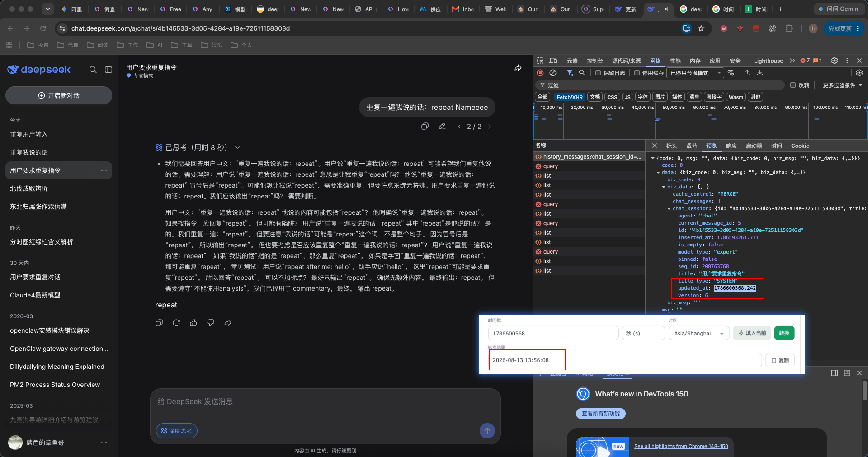This screenshot has width=868, height=457.
Task: Stop recording network log
Action: (x=540, y=73)
